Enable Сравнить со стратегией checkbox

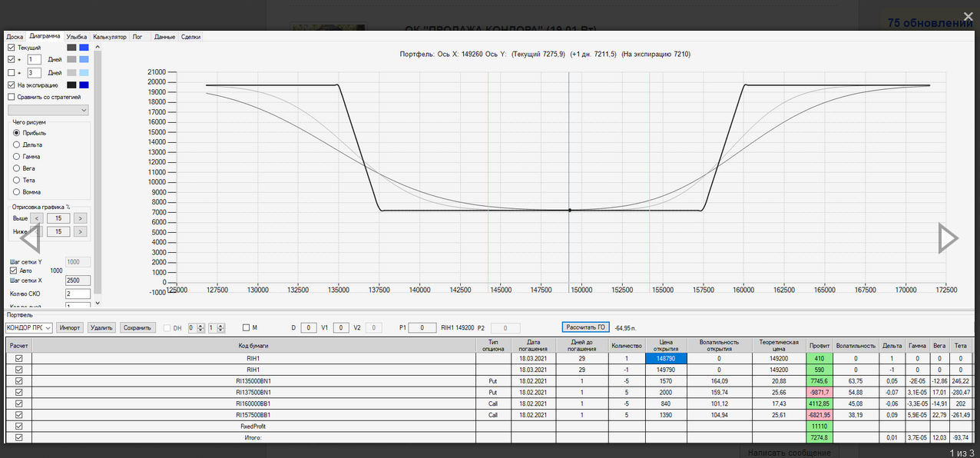(x=11, y=97)
